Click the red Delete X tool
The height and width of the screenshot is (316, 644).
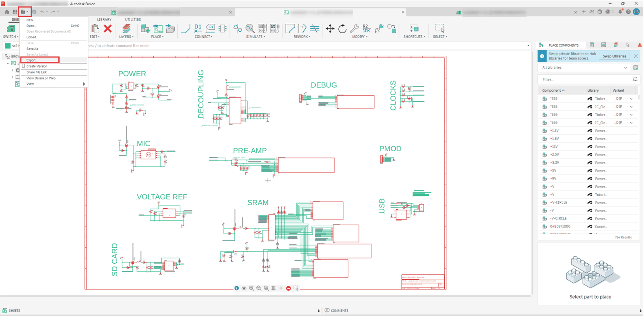pyautogui.click(x=107, y=28)
